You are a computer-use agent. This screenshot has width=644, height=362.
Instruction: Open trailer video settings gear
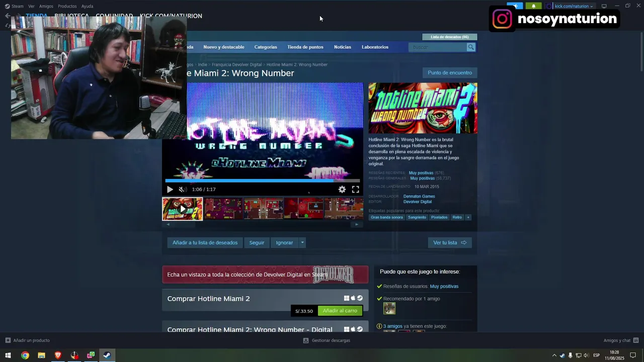[342, 190]
